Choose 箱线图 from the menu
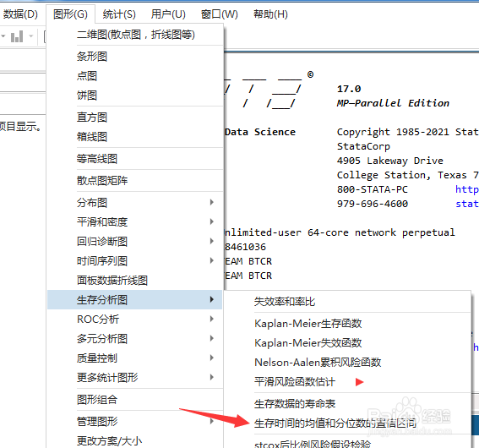 (x=136, y=137)
